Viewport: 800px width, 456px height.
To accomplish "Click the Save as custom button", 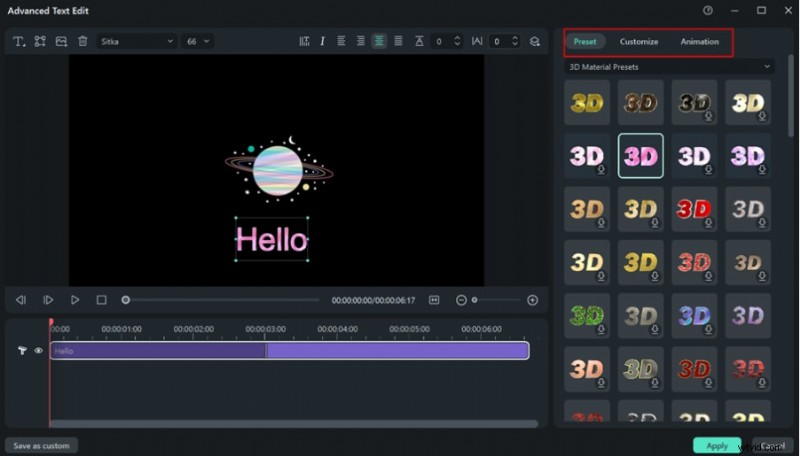I will coord(41,445).
